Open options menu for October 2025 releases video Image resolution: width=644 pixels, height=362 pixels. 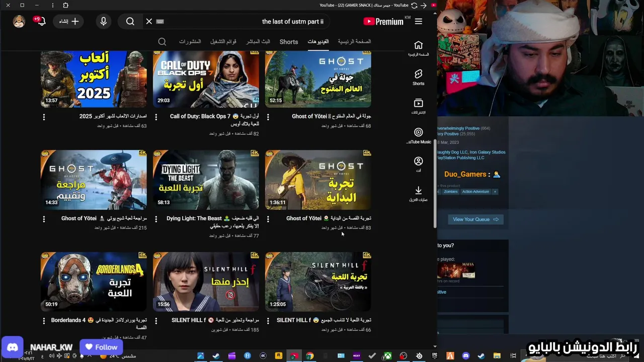[44, 117]
